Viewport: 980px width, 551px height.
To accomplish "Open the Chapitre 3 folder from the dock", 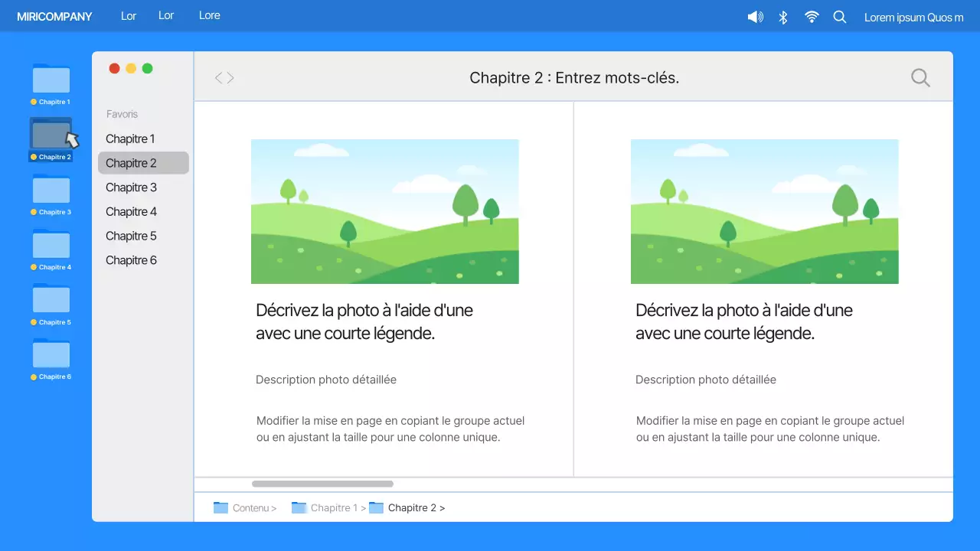I will pyautogui.click(x=51, y=191).
